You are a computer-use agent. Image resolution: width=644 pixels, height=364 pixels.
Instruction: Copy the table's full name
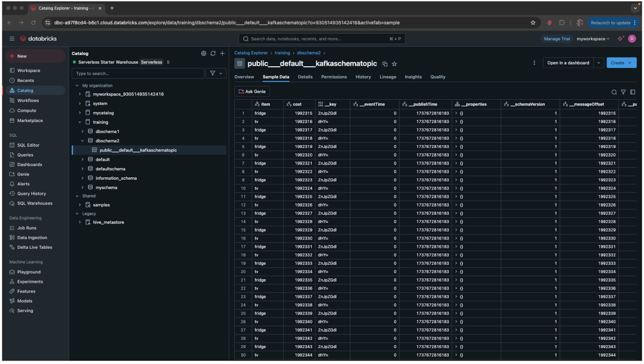pyautogui.click(x=385, y=64)
